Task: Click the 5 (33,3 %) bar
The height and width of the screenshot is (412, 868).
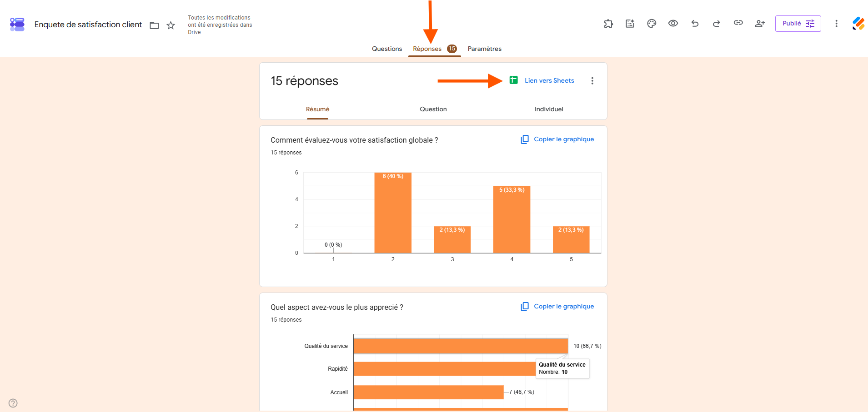Action: click(x=512, y=219)
